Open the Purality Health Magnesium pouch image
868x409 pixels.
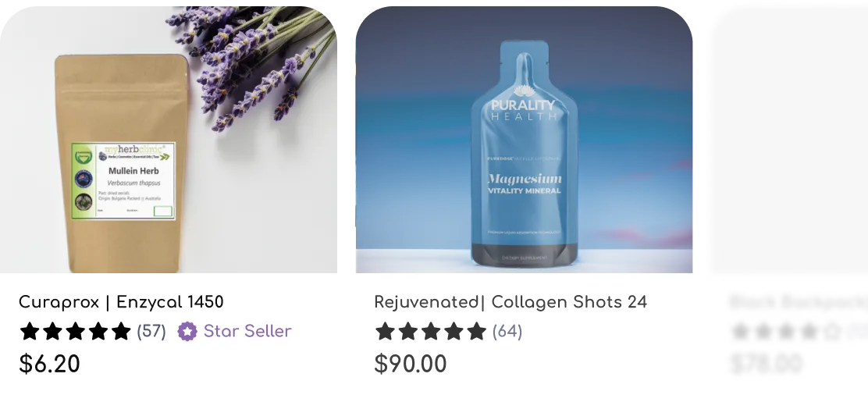pyautogui.click(x=524, y=140)
